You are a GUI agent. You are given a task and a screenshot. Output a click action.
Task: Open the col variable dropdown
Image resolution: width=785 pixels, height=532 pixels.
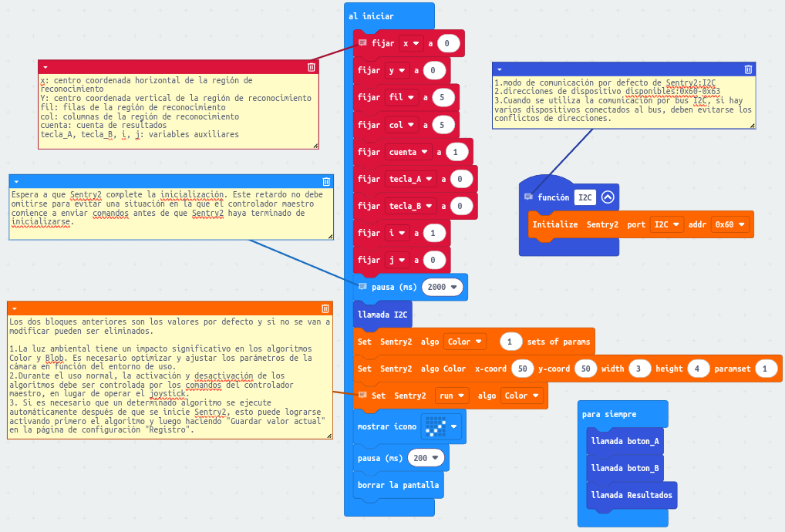402,125
